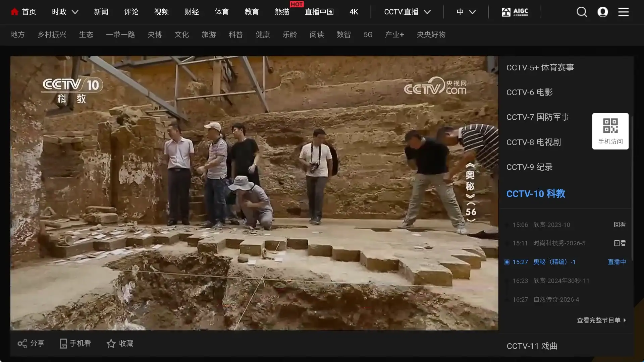
Task: Open the 熊猫 menu item
Action: point(282,12)
